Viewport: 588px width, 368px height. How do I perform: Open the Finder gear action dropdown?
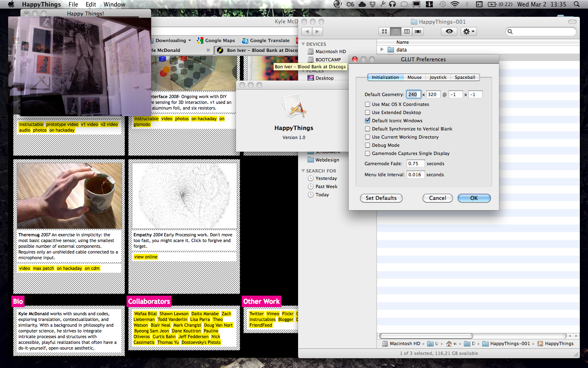tap(468, 31)
